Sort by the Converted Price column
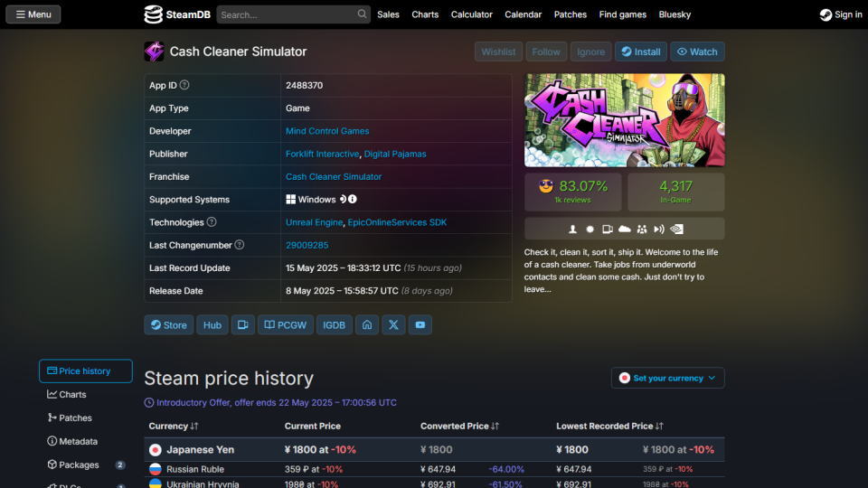The image size is (868, 488). point(459,426)
